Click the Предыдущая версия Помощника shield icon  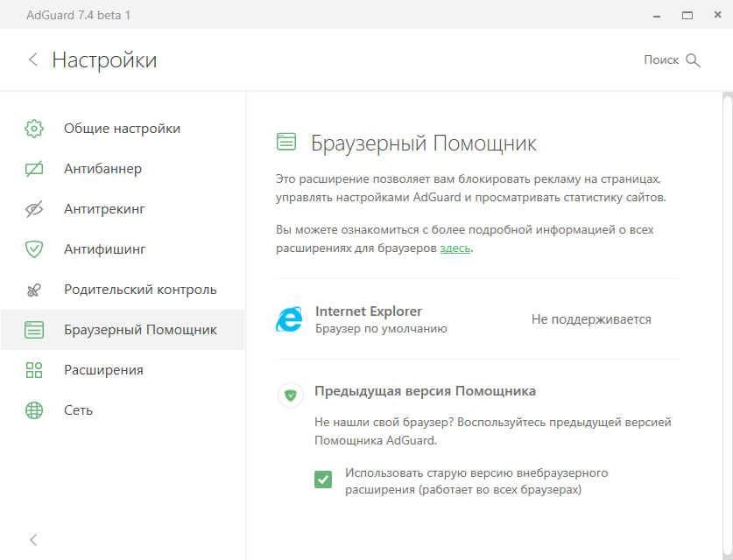click(x=291, y=395)
